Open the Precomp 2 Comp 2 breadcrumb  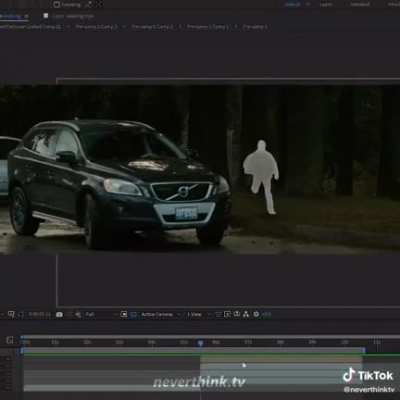coord(153,27)
